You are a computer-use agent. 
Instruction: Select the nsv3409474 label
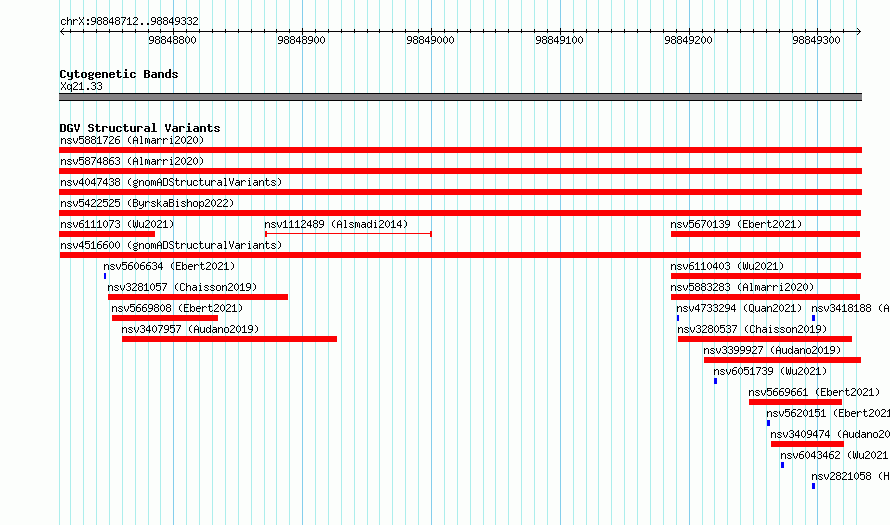coord(830,434)
